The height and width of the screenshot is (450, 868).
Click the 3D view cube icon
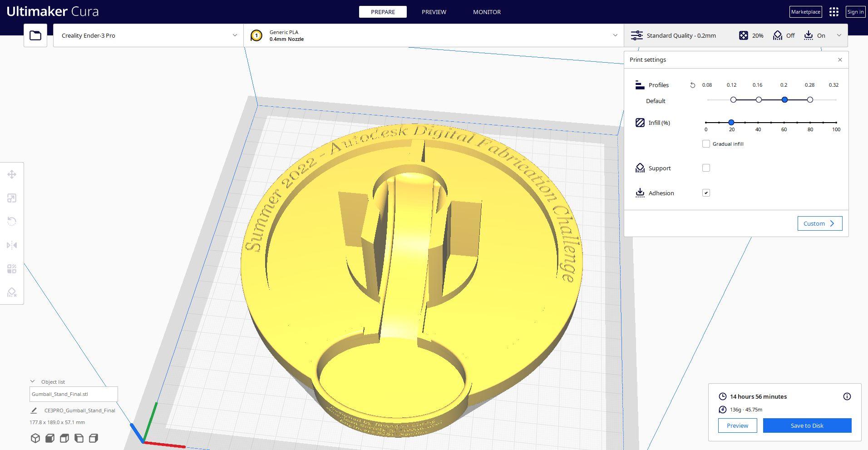point(35,438)
